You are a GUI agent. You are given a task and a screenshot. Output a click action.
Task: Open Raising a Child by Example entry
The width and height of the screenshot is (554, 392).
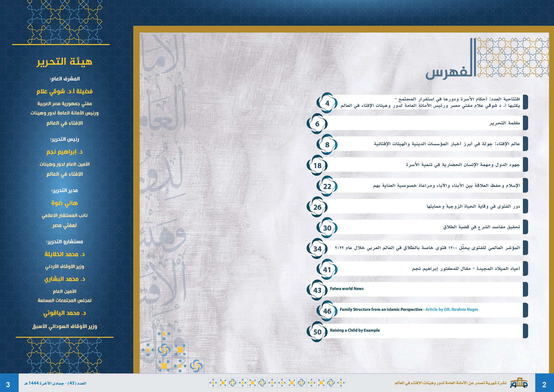(355, 330)
